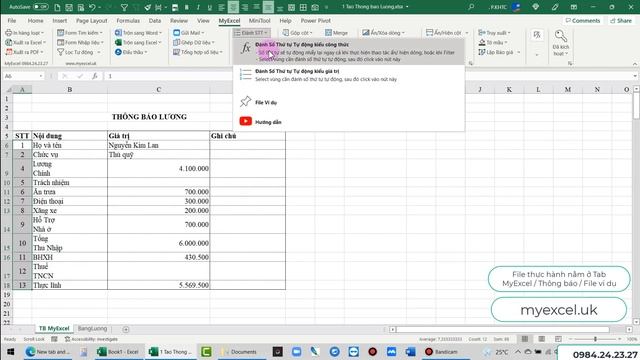The width and height of the screenshot is (640, 360).
Task: Click the Trộn sang Excel icon
Action: coord(118,42)
